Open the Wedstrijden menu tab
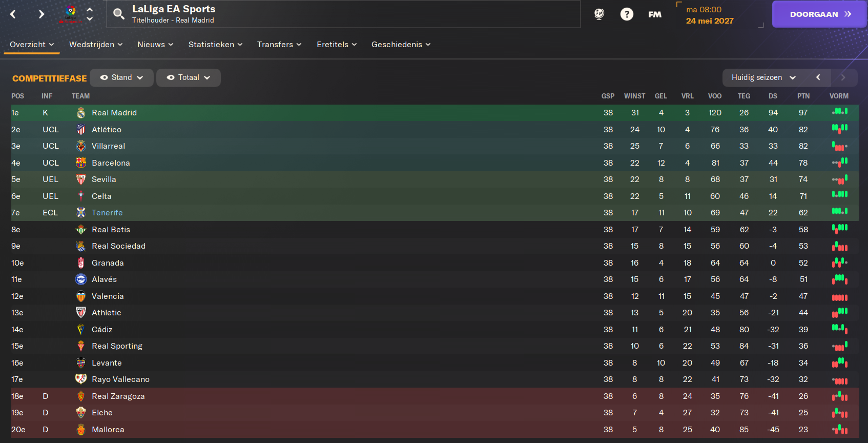Image resolution: width=868 pixels, height=443 pixels. point(96,45)
